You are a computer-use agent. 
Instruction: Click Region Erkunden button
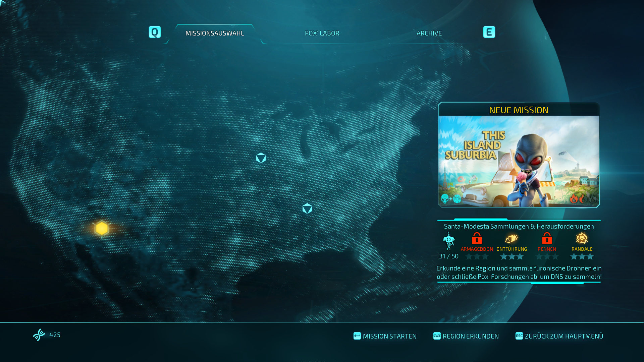[466, 336]
